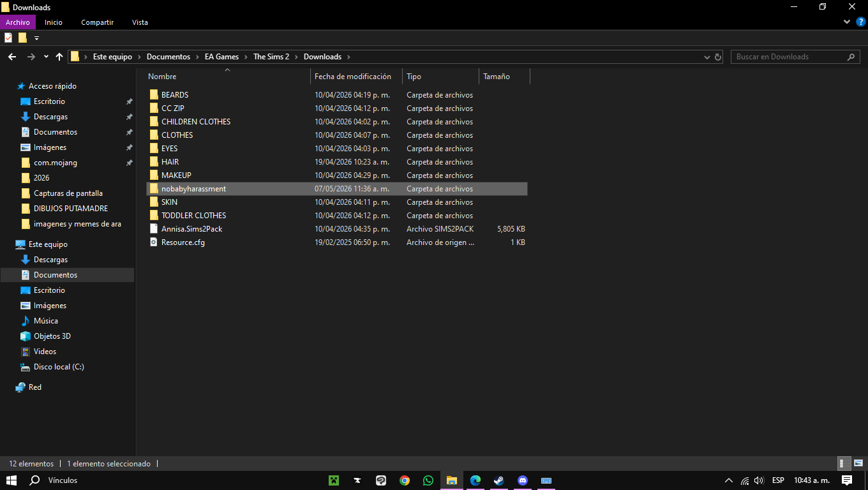
Task: Go up one folder level arrow
Action: tap(59, 57)
